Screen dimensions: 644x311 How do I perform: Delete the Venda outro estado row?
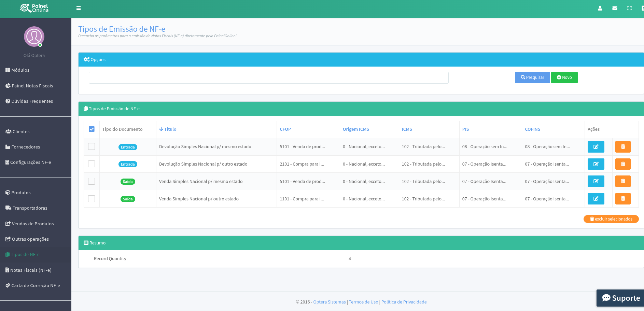[x=622, y=199]
